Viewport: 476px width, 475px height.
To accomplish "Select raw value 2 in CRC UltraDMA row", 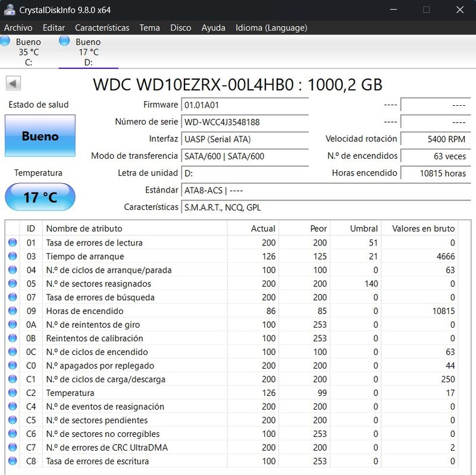I will pos(453,448).
